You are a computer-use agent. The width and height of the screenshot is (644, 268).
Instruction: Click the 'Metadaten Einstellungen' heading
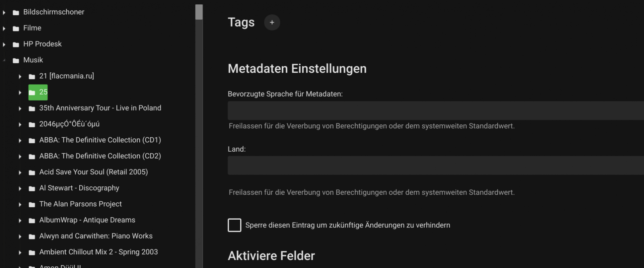[297, 68]
